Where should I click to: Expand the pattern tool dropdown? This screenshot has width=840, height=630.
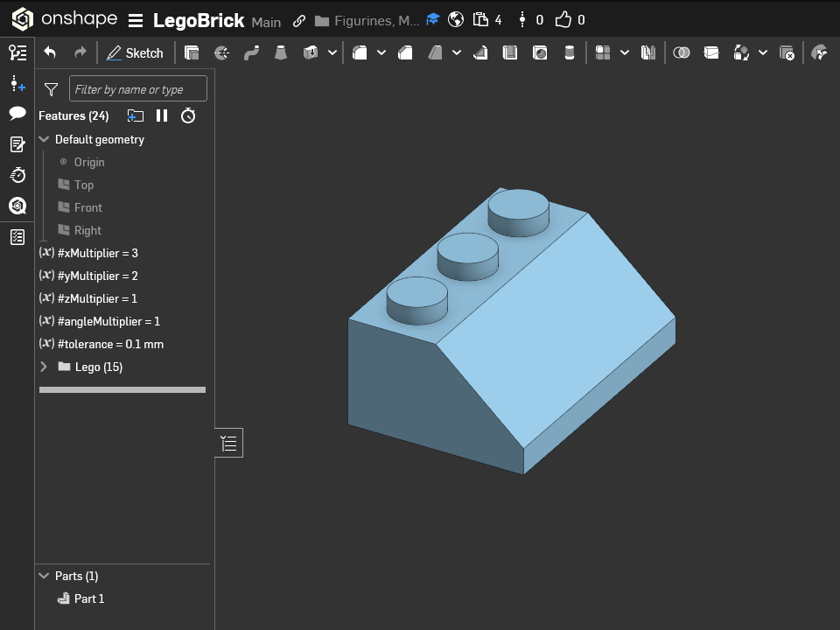[x=625, y=52]
